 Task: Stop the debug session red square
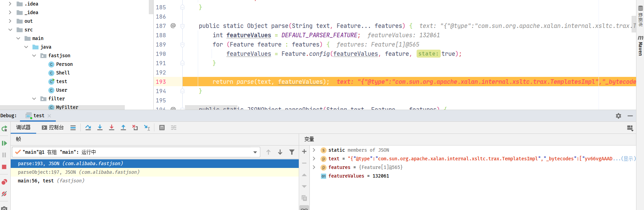click(4, 167)
